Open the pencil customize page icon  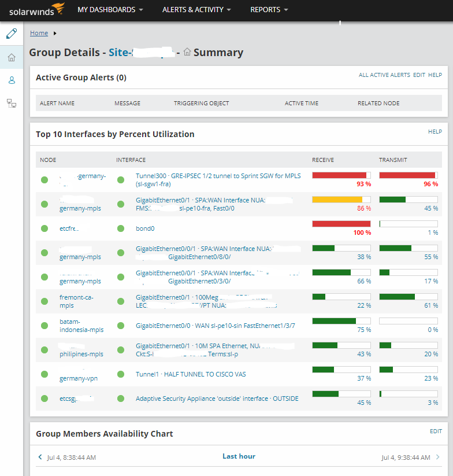click(12, 34)
